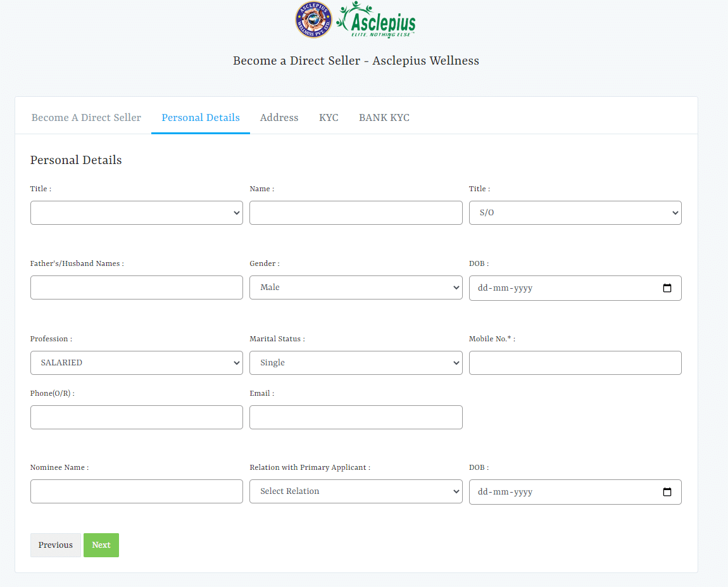Viewport: 728px width, 587px height.
Task: Click the 'Nominee Name :' label
Action: pos(60,467)
